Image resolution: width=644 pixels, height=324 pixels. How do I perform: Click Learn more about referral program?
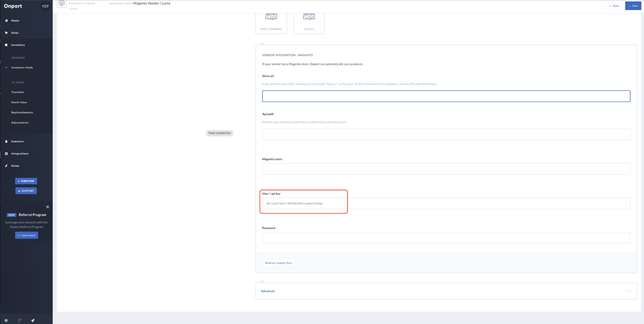pyautogui.click(x=27, y=235)
